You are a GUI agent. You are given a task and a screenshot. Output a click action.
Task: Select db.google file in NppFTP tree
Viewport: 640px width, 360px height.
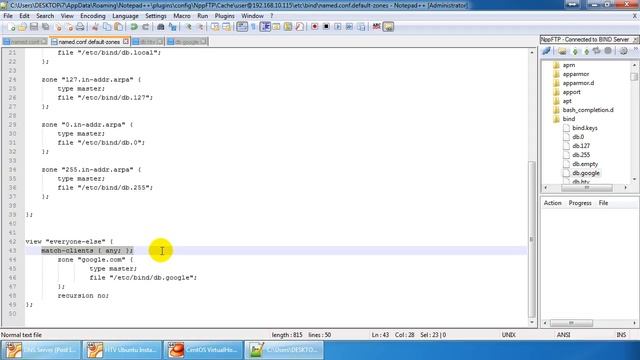pos(586,173)
